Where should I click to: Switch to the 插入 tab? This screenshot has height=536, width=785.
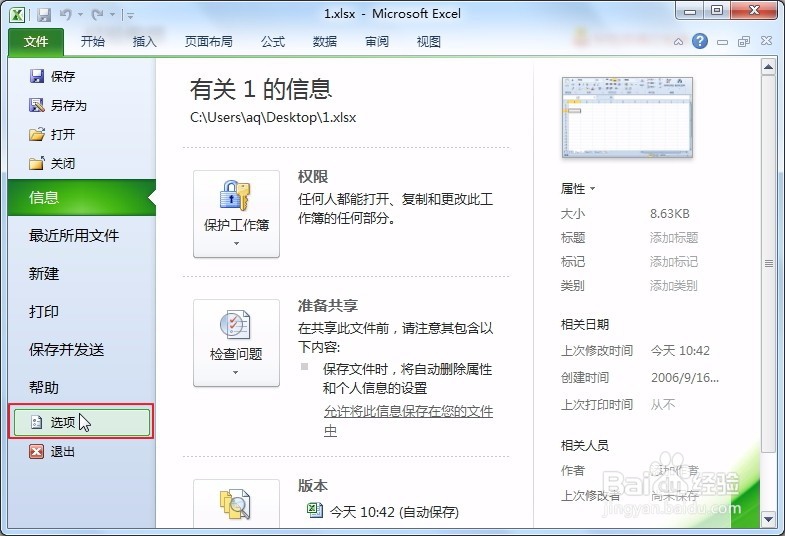(x=144, y=42)
